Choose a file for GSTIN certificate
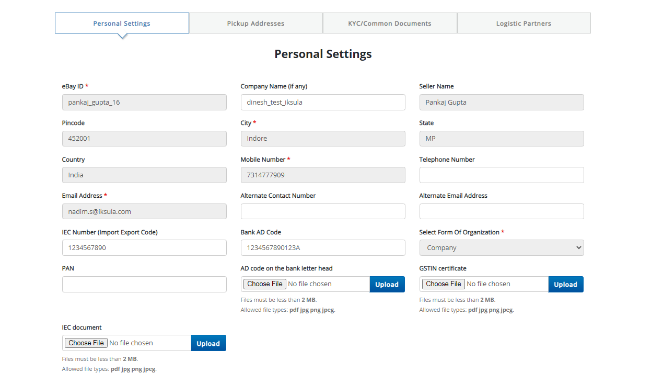 point(443,284)
